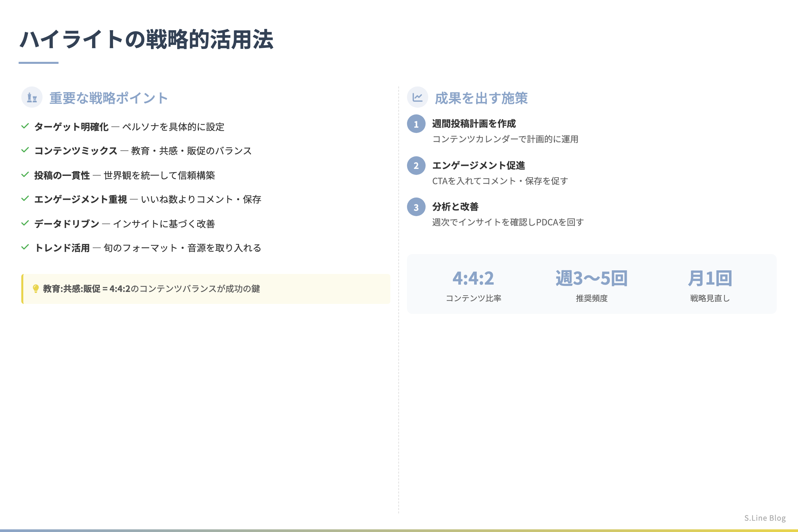Click the text エンゲージメント重視
Image resolution: width=798 pixels, height=532 pixels.
tap(81, 199)
